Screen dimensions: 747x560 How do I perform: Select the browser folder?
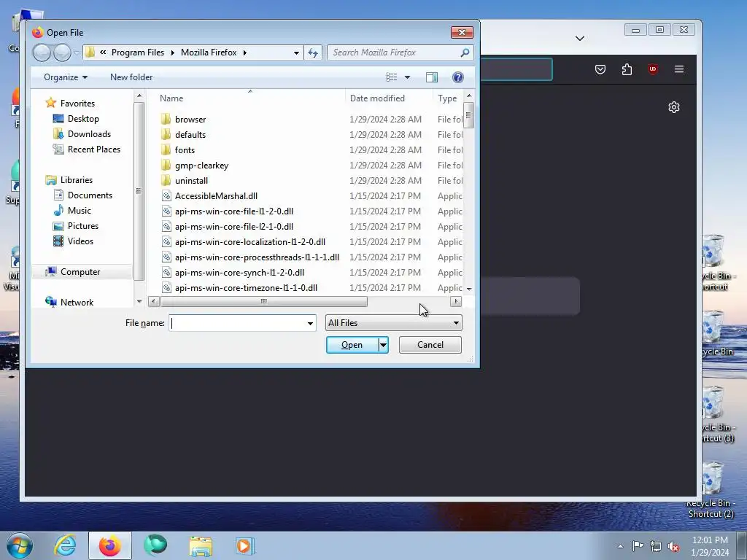coord(190,120)
